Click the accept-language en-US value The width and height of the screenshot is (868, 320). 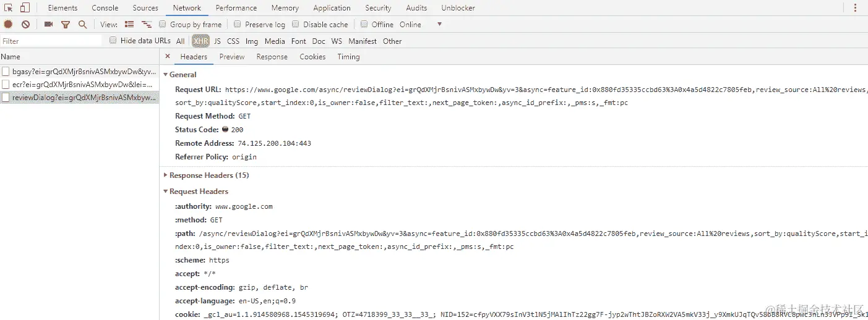click(x=267, y=301)
